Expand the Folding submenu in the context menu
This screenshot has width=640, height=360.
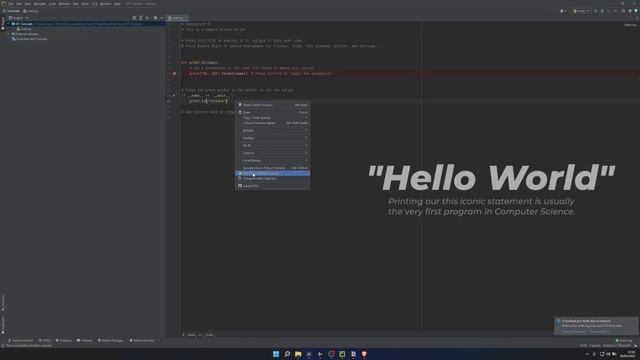click(272, 138)
